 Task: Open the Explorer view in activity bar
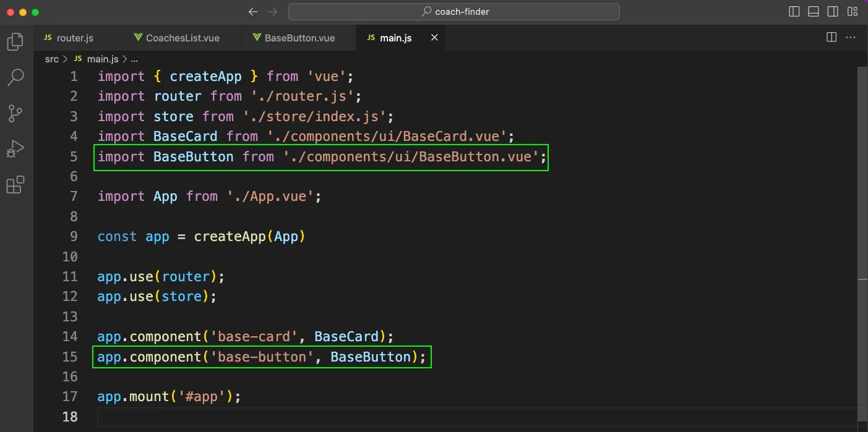[15, 42]
